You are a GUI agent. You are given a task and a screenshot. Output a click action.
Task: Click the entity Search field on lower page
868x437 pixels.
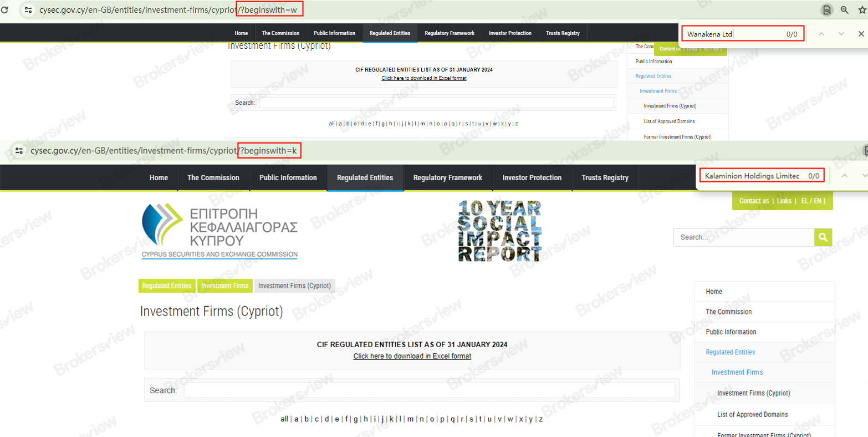pyautogui.click(x=430, y=390)
